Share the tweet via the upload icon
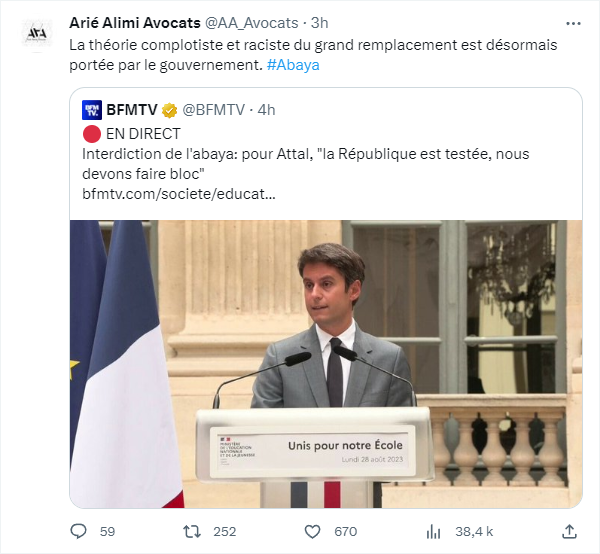 (x=569, y=531)
